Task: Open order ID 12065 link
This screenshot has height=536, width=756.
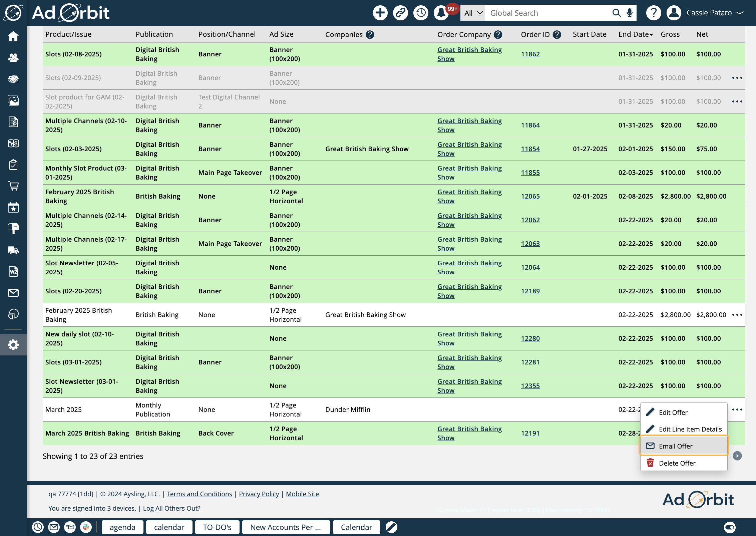Action: pyautogui.click(x=530, y=196)
